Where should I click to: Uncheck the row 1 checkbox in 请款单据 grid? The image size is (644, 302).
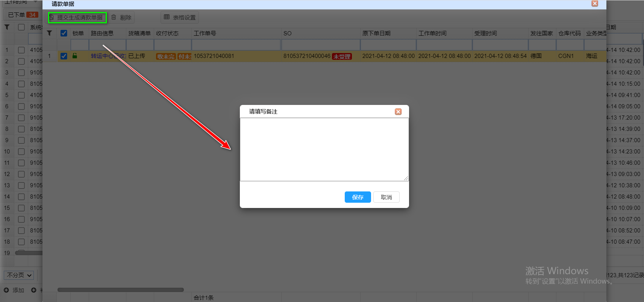pos(64,56)
